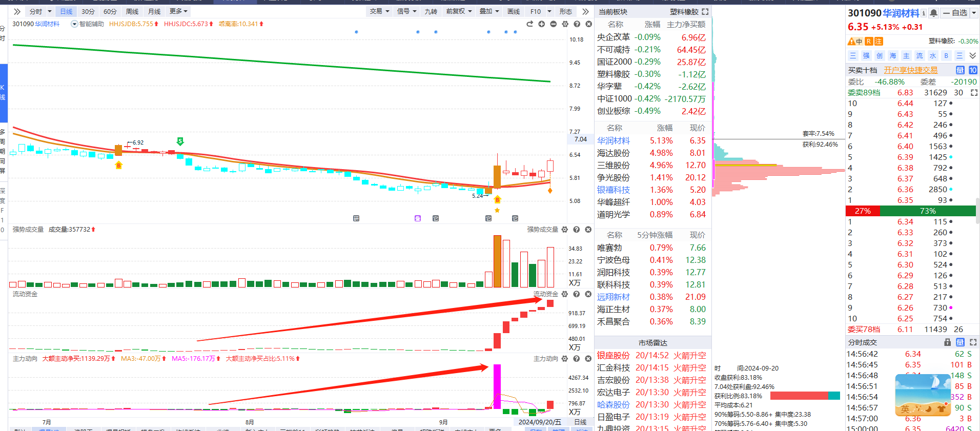Click the 强 tag icon
Image resolution: width=980 pixels, height=431 pixels.
866,56
